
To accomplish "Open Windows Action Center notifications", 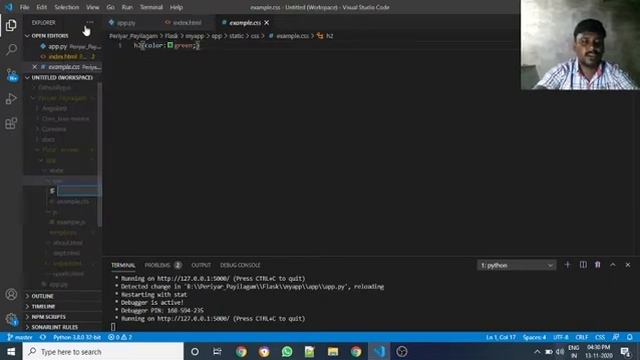I will pos(625,351).
